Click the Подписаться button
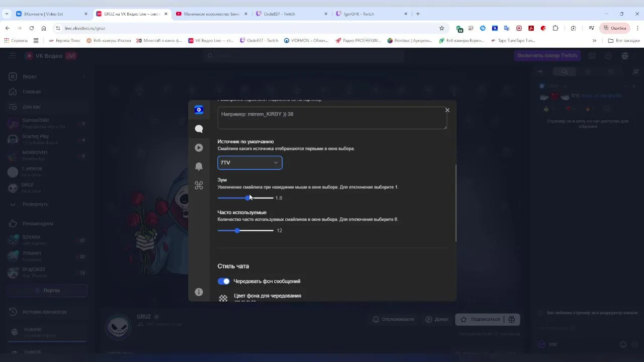 pos(480,319)
